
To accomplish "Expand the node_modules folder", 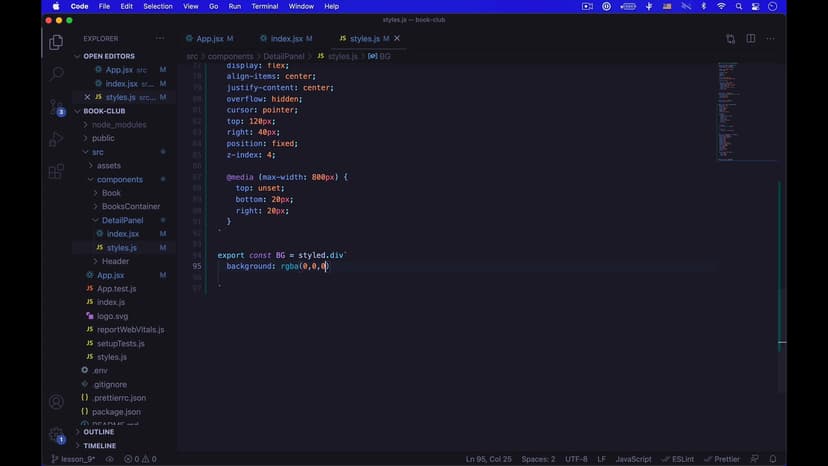I will pyautogui.click(x=118, y=125).
